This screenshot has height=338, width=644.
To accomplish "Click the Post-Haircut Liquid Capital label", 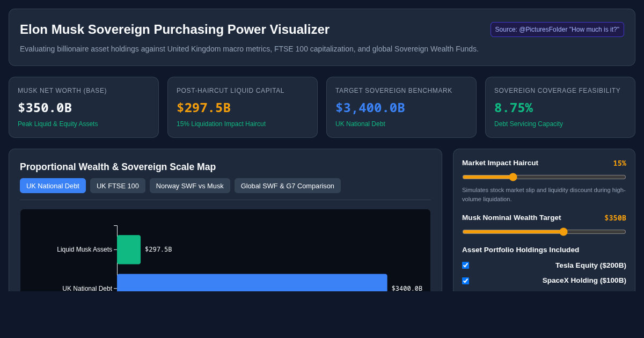I will pyautogui.click(x=230, y=91).
